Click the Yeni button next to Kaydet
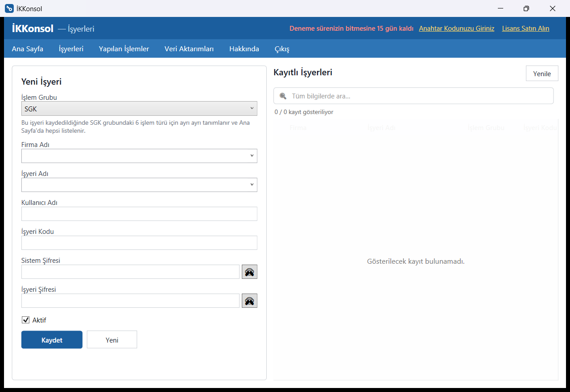Image resolution: width=570 pixels, height=392 pixels. [x=112, y=339]
